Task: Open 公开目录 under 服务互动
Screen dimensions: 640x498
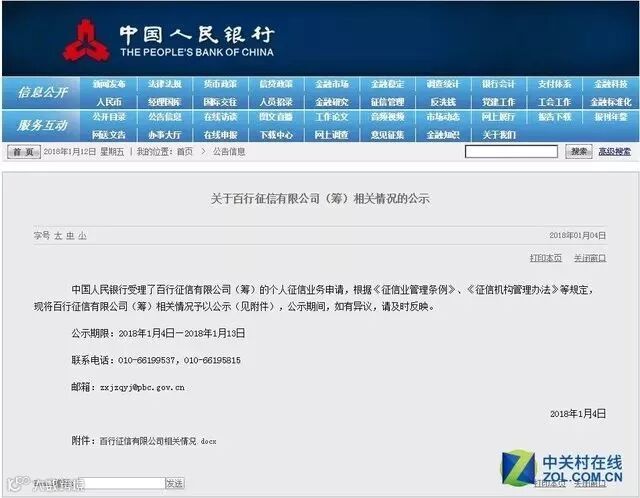Action: (x=109, y=117)
